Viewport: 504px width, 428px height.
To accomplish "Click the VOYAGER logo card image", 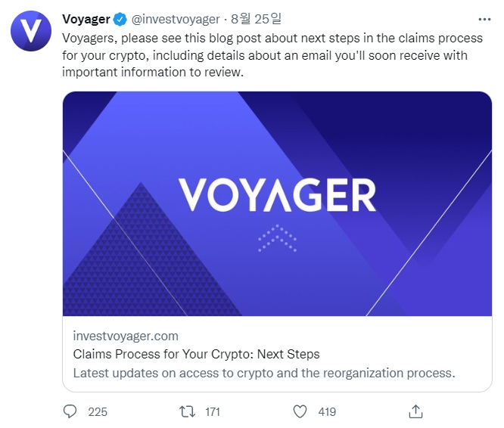I will [x=277, y=197].
